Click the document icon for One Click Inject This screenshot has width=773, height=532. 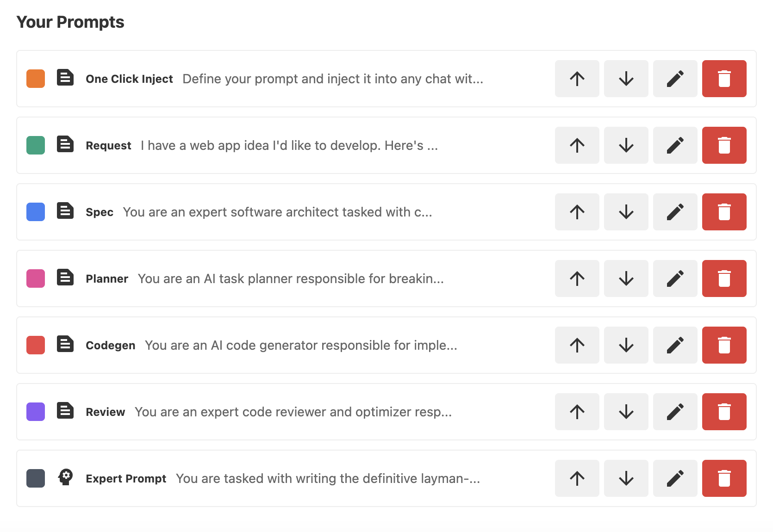click(x=65, y=78)
